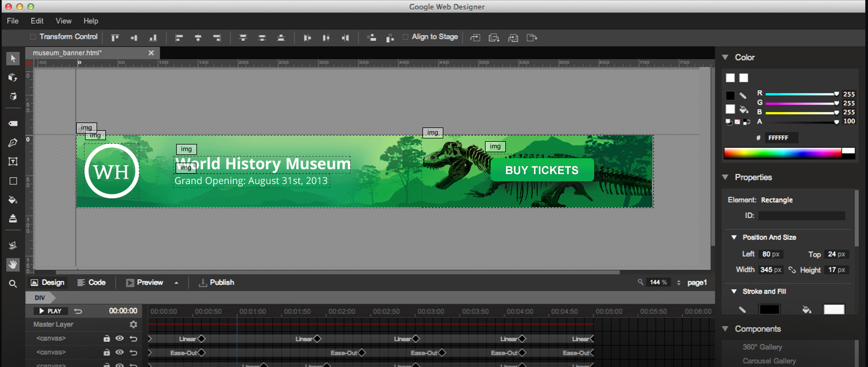Choose the Rectangle shape tool
Image resolution: width=868 pixels, height=367 pixels.
tap(13, 181)
